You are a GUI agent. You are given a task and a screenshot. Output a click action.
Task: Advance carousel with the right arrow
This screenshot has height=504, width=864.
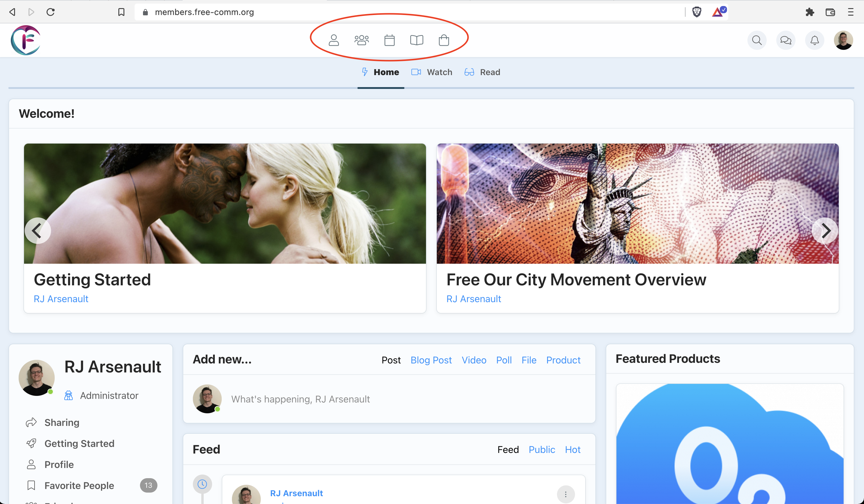[825, 230]
